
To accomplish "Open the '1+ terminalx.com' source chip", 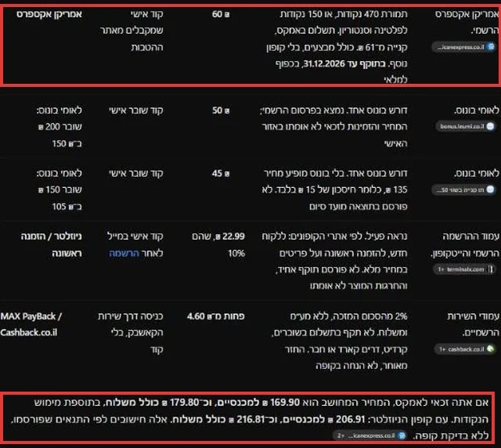I will (x=465, y=269).
